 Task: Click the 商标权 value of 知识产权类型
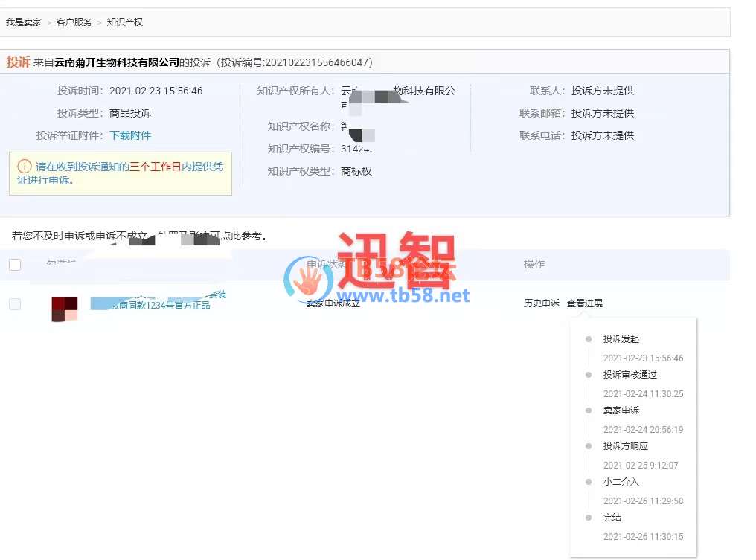(x=356, y=171)
